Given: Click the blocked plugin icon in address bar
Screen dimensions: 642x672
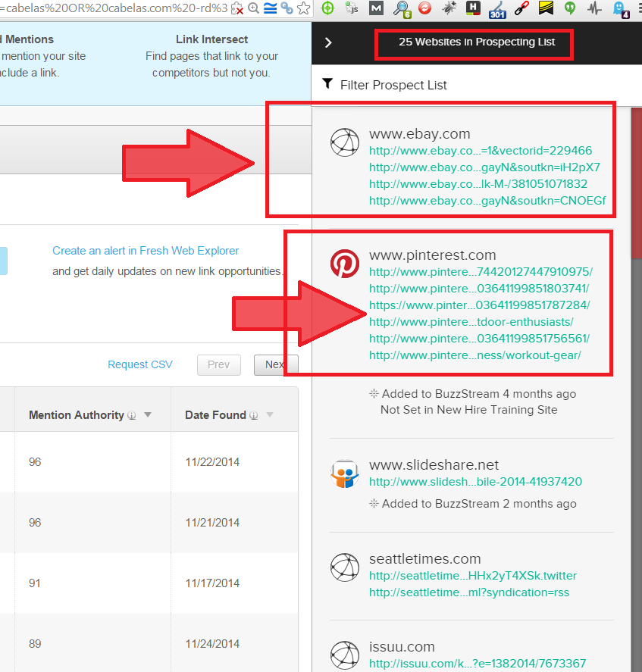Looking at the screenshot, I should coord(237,8).
